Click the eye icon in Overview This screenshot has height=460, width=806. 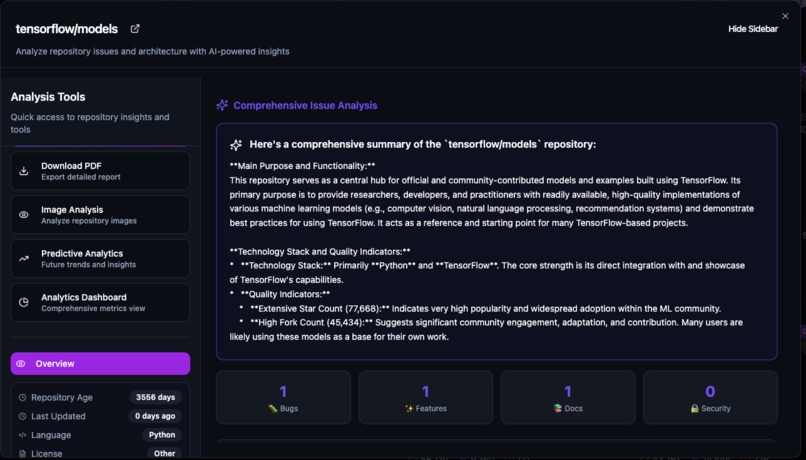click(21, 363)
